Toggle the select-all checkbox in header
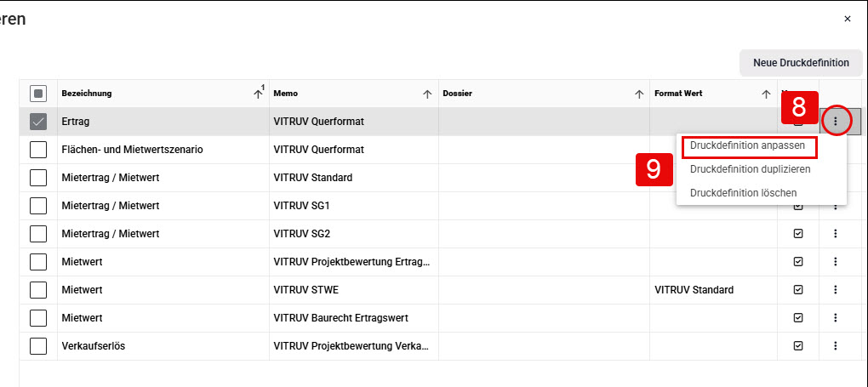Image resolution: width=868 pixels, height=387 pixels. tap(38, 94)
